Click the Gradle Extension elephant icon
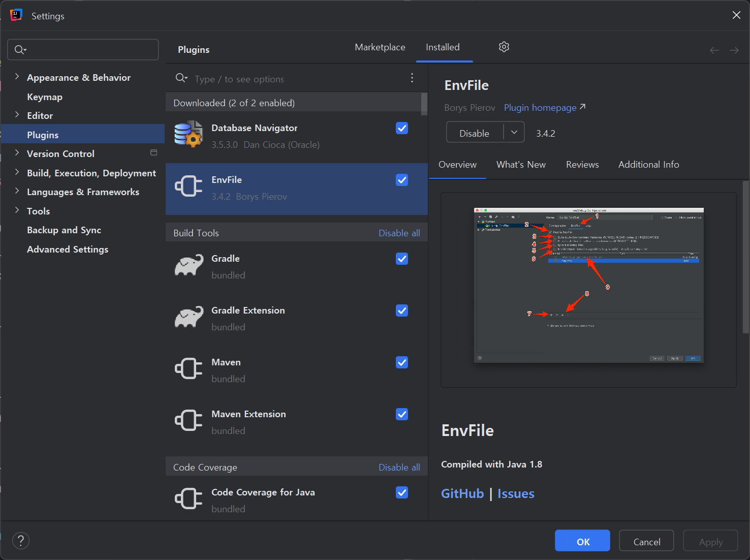The image size is (750, 560). tap(189, 317)
